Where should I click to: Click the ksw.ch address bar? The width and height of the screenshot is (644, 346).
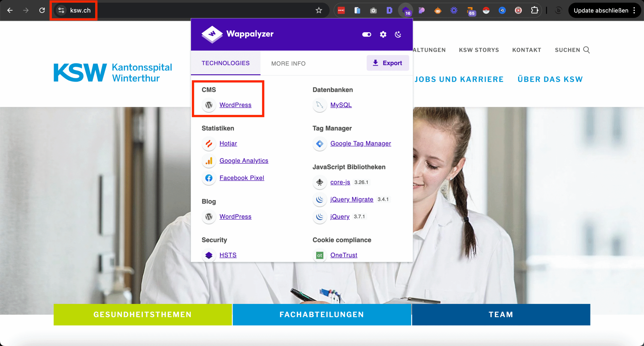[x=191, y=10]
